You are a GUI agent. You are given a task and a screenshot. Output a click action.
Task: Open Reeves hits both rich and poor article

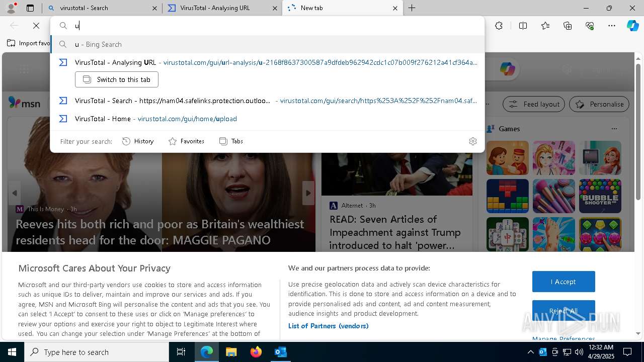[x=160, y=232]
